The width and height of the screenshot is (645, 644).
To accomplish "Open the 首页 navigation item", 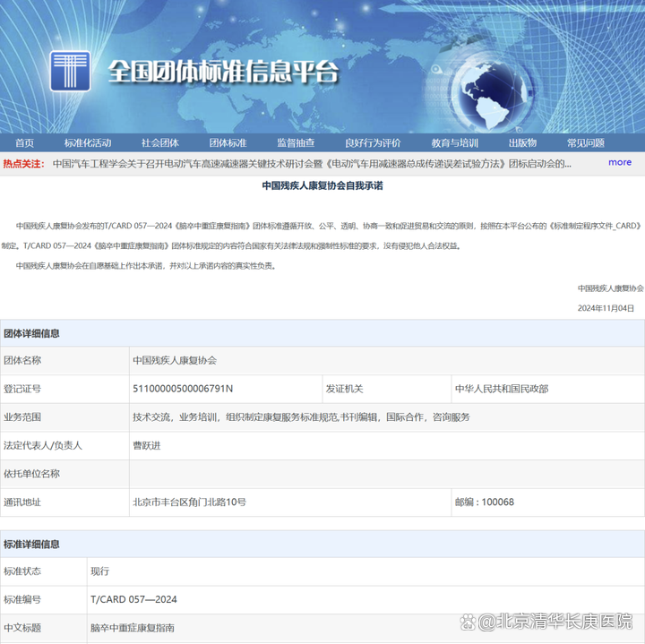I will [x=24, y=143].
